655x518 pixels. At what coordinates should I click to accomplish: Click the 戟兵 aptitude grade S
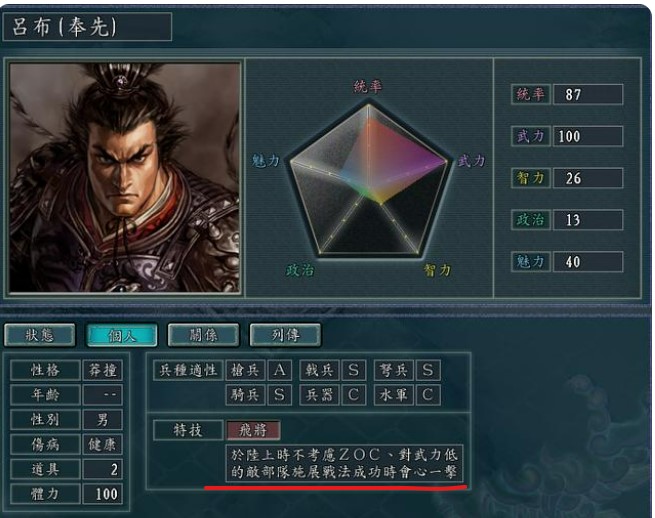pyautogui.click(x=353, y=370)
